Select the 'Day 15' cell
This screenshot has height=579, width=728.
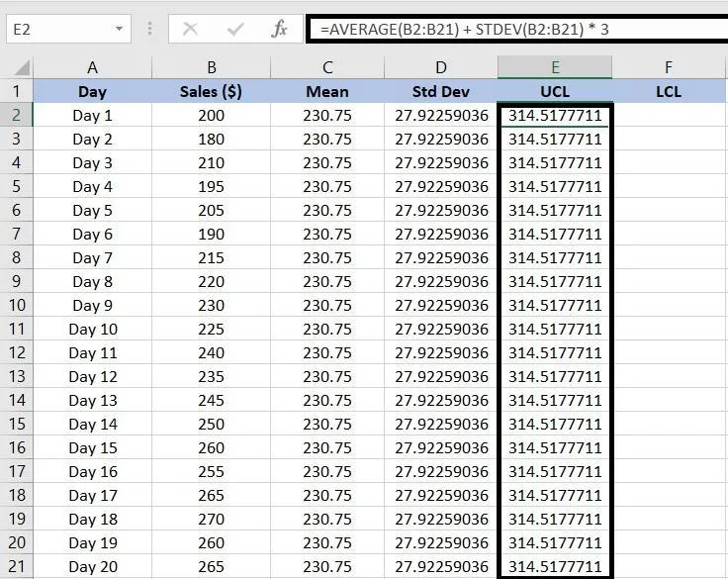(92, 447)
